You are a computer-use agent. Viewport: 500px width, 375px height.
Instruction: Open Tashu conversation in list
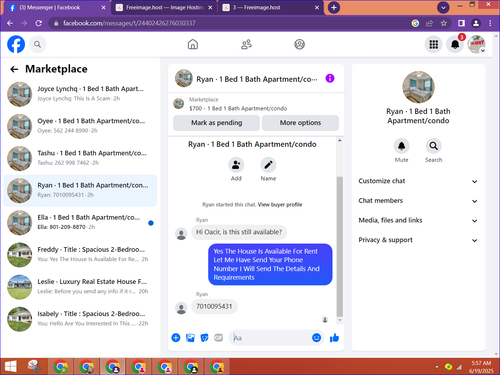80,158
